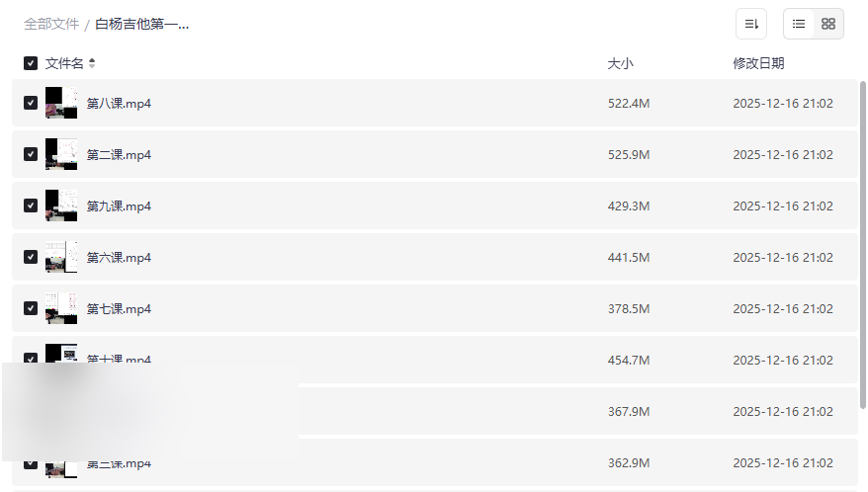Click the 修改日期 column header
The width and height of the screenshot is (868, 492).
coord(758,63)
